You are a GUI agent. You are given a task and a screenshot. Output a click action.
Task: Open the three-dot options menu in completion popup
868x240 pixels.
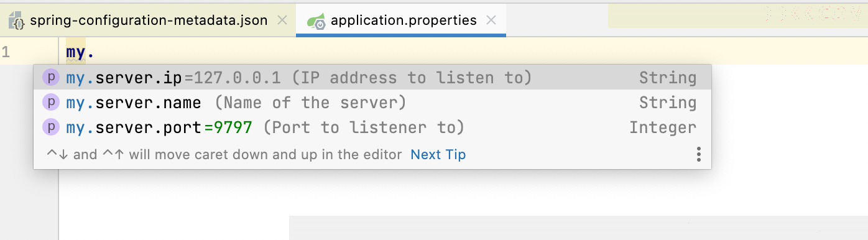point(699,154)
